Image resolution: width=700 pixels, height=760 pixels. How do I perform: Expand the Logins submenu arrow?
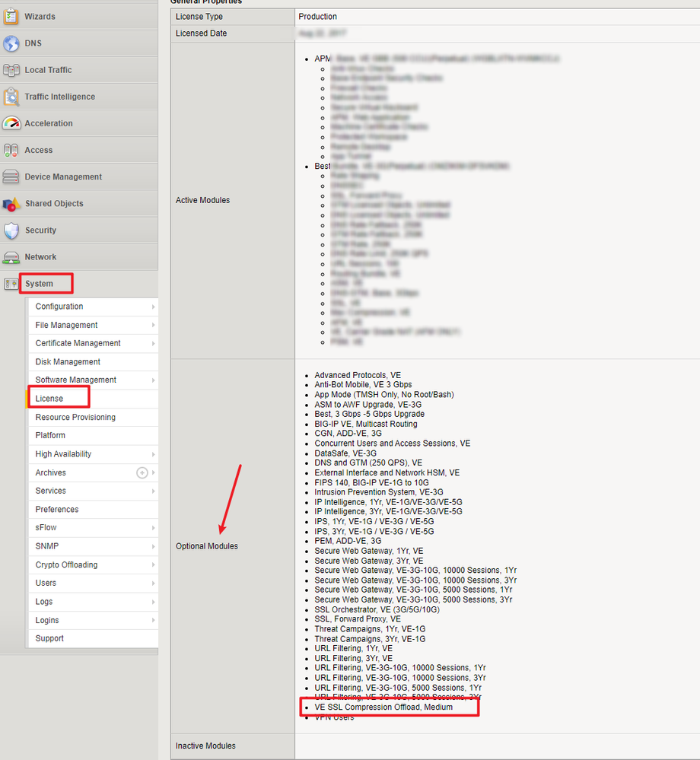point(153,620)
